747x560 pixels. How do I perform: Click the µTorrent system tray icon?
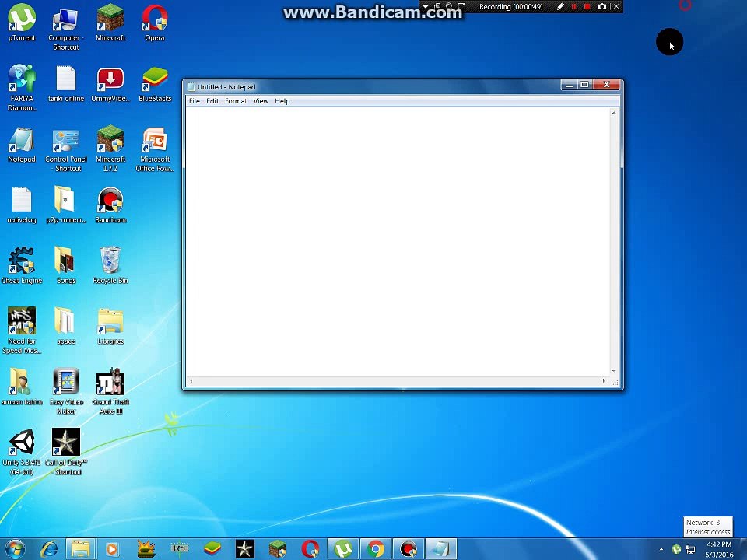point(676,550)
